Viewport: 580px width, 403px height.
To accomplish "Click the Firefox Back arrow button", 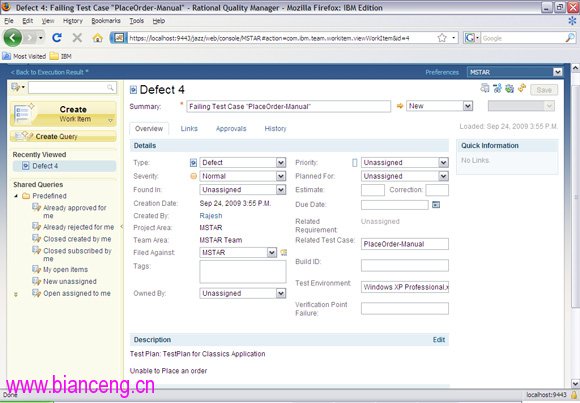I will tap(13, 37).
